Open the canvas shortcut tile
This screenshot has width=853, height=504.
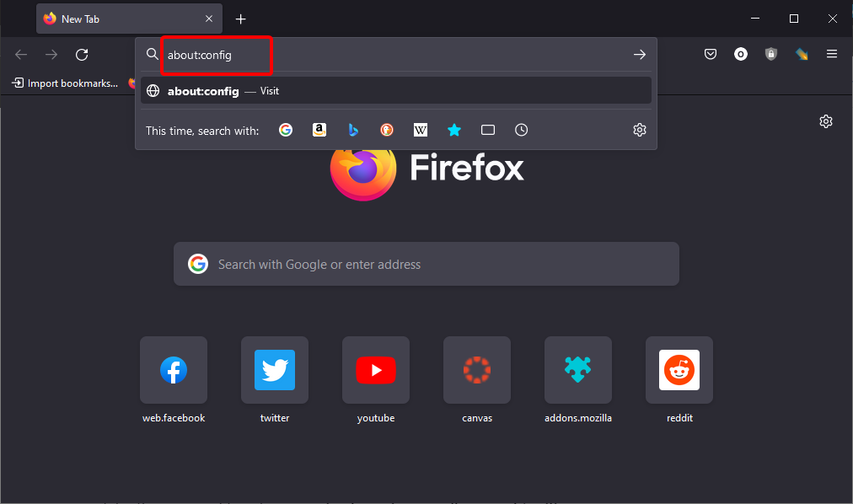[x=477, y=370]
